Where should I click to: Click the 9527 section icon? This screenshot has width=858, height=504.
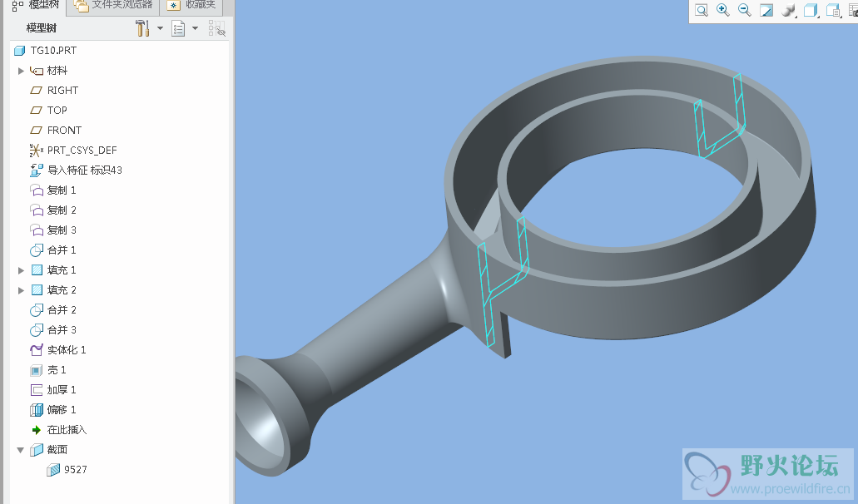(x=53, y=470)
